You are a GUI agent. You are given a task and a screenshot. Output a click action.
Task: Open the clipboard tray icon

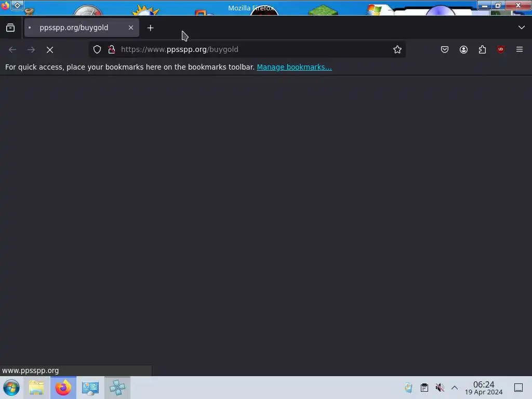[424, 388]
